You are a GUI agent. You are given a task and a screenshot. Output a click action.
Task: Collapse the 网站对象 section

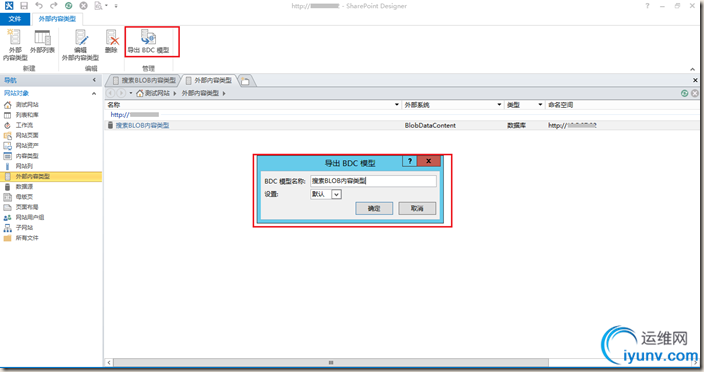(94, 93)
